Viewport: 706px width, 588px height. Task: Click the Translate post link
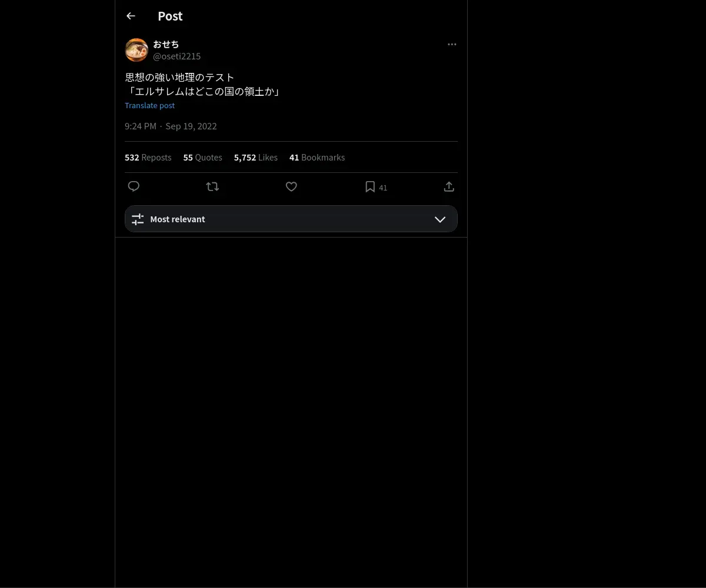coord(150,106)
